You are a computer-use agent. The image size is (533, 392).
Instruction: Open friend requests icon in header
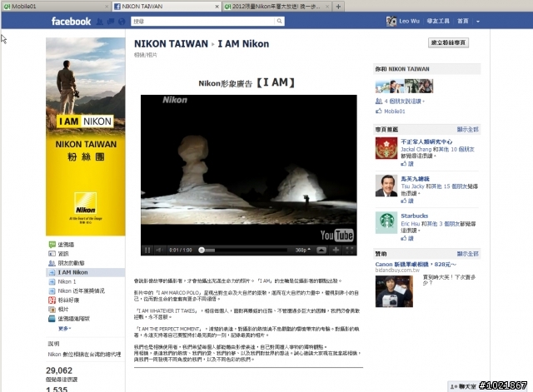(x=99, y=22)
